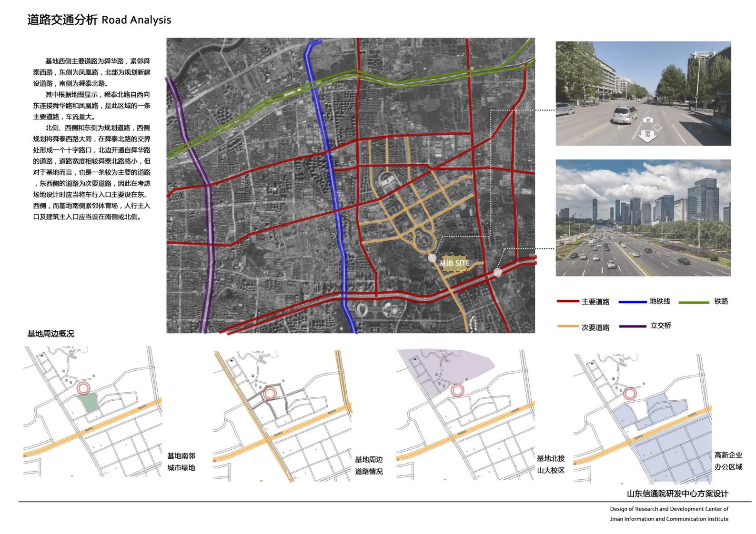756x534 pixels.
Task: Click red circle marker in 道路情况 map
Action: click(x=270, y=393)
